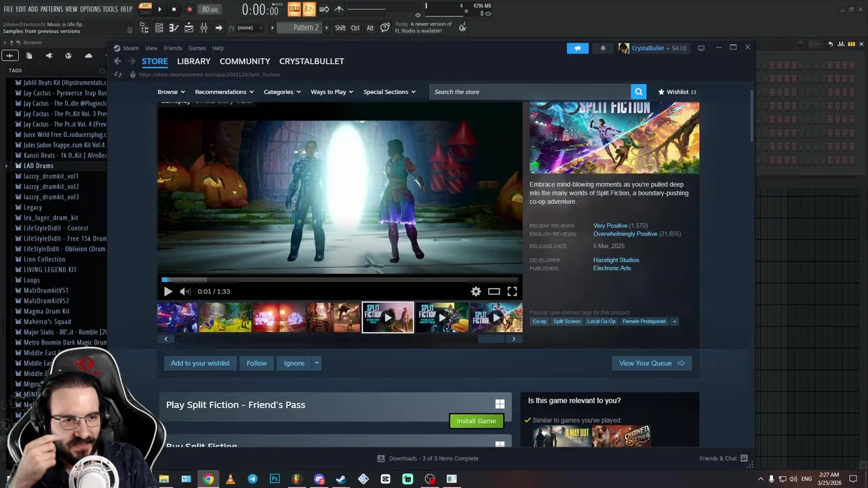Open the FL Studio TOOLS menu

(x=111, y=9)
